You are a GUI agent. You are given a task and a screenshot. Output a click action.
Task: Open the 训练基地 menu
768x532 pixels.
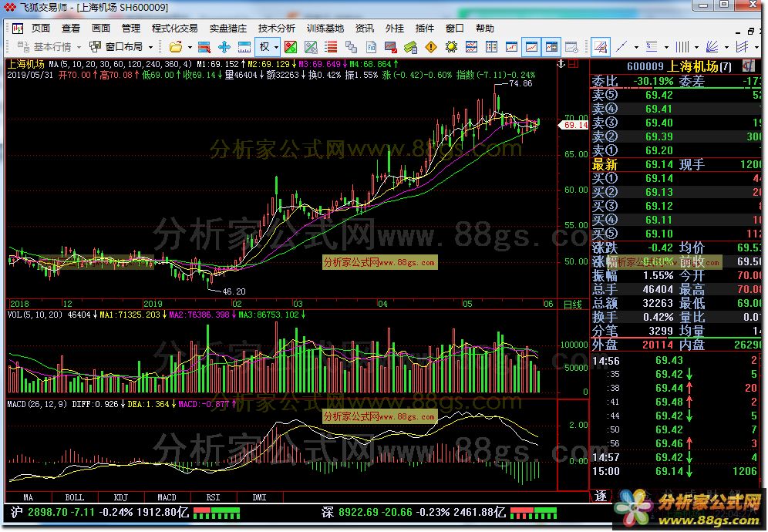325,29
